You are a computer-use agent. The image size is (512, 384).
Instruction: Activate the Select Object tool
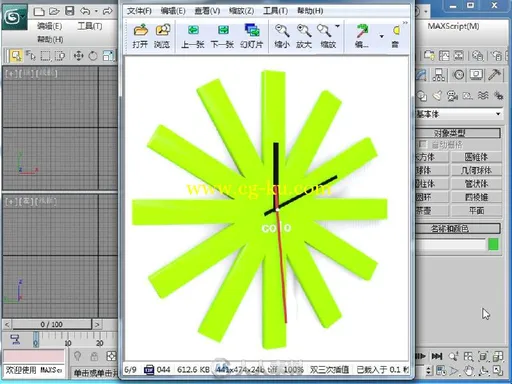pos(16,56)
